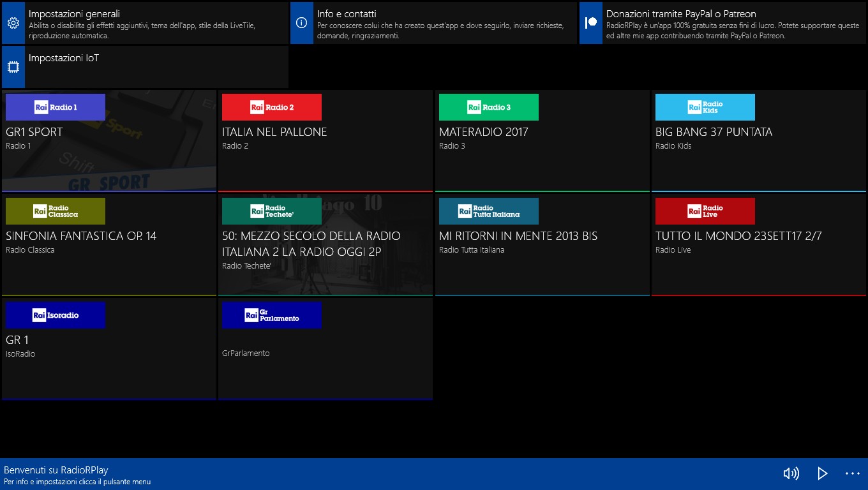This screenshot has height=490, width=868.
Task: Select 50: MEZZO SECOLO DELLA RADIO program
Action: tap(311, 244)
